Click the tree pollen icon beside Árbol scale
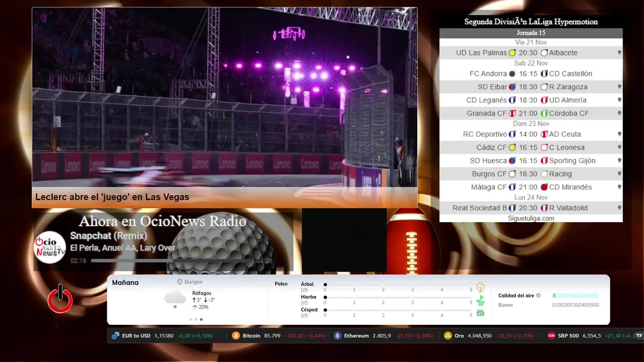Screen dimensions: 644x362 [480, 287]
